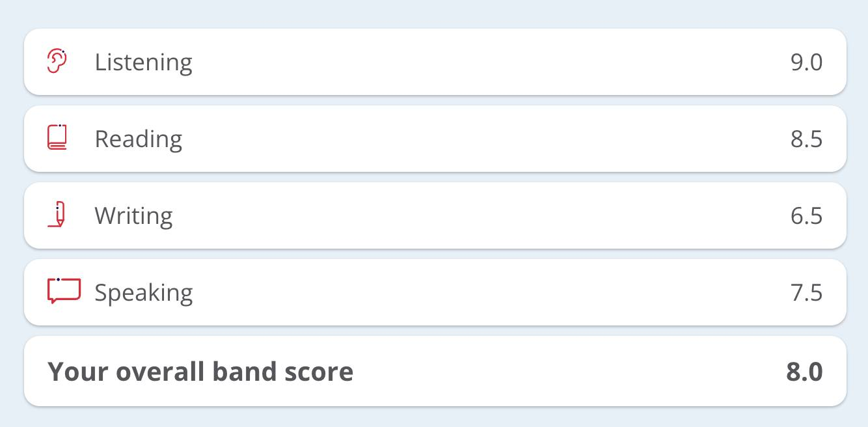Click the Listening ear icon
Screen dimensions: 868x427
point(57,62)
